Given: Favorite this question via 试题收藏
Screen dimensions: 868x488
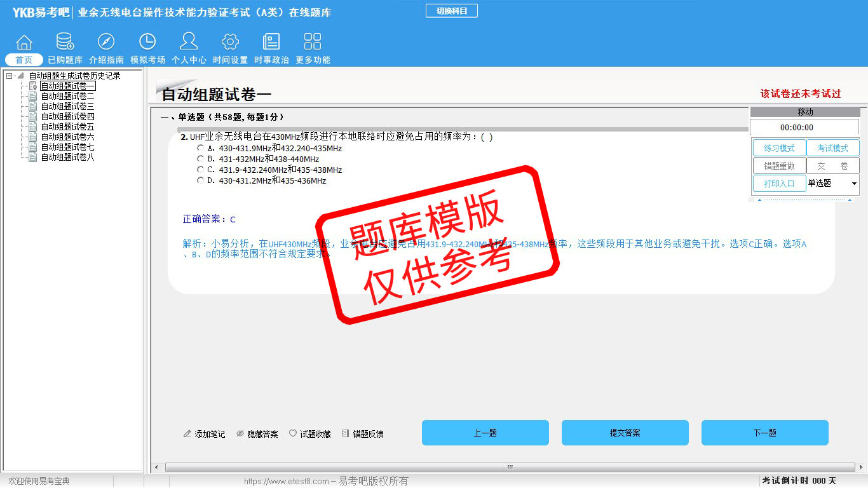Looking at the screenshot, I should 309,434.
